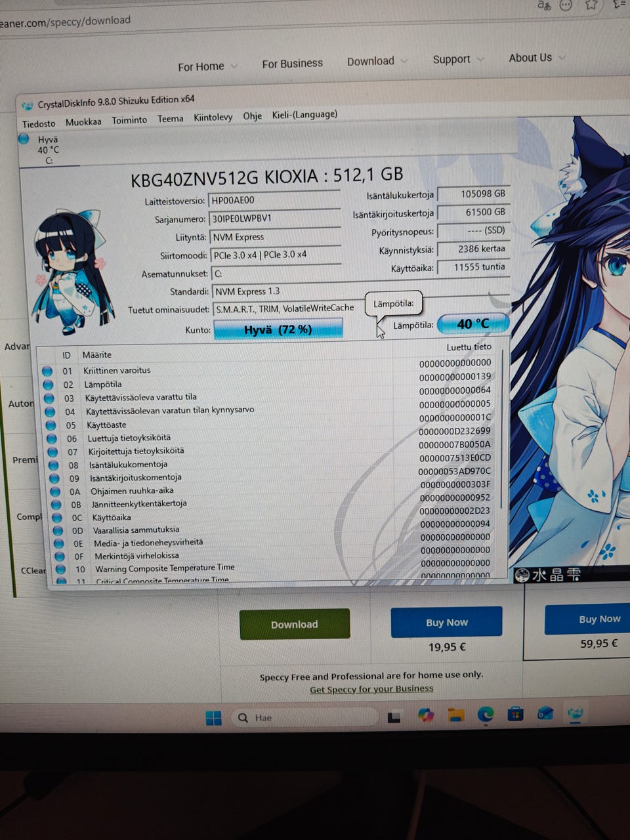The height and width of the screenshot is (840, 630).
Task: Click the blue indicator next to Lämpötila attribute
Action: [47, 385]
